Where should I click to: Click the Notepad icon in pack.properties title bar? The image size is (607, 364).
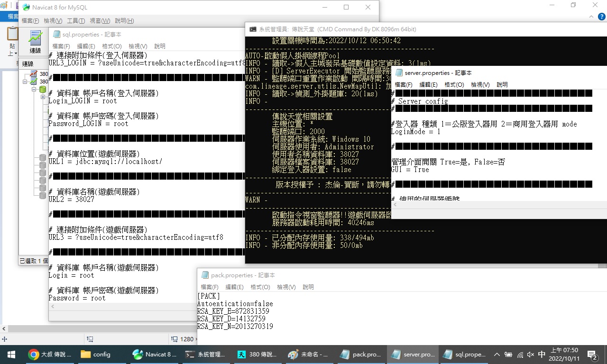click(x=205, y=275)
